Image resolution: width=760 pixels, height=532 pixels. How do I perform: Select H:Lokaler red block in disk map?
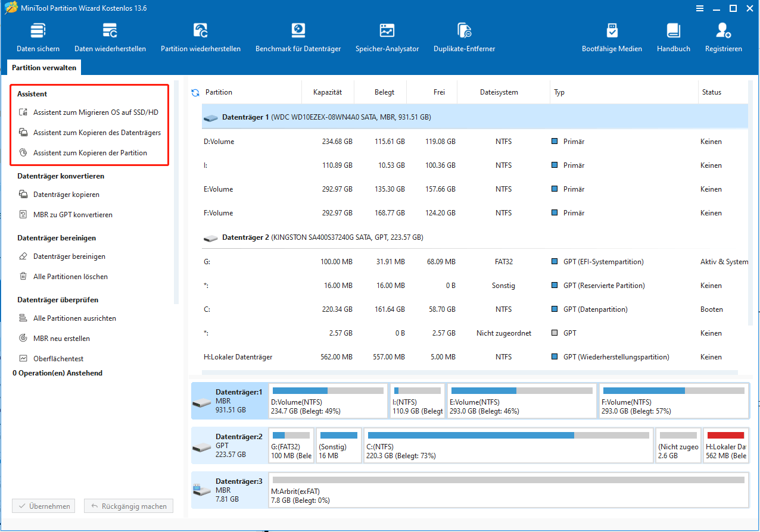tap(725, 446)
